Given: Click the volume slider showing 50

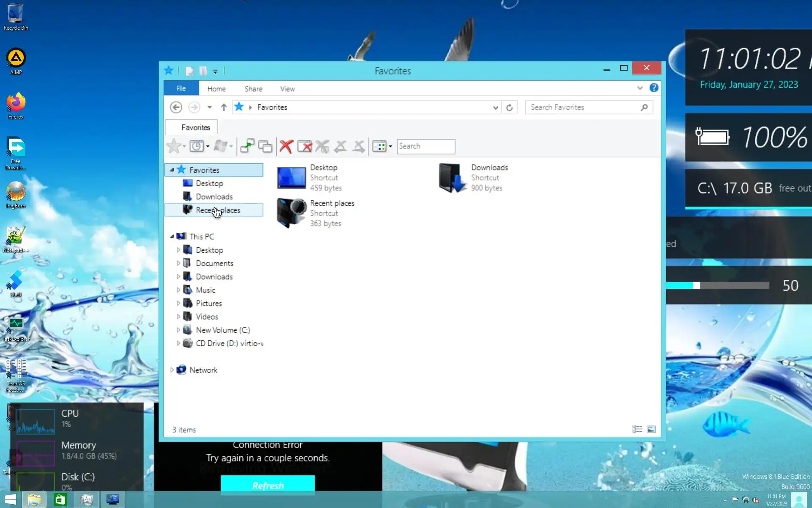Looking at the screenshot, I should point(717,286).
